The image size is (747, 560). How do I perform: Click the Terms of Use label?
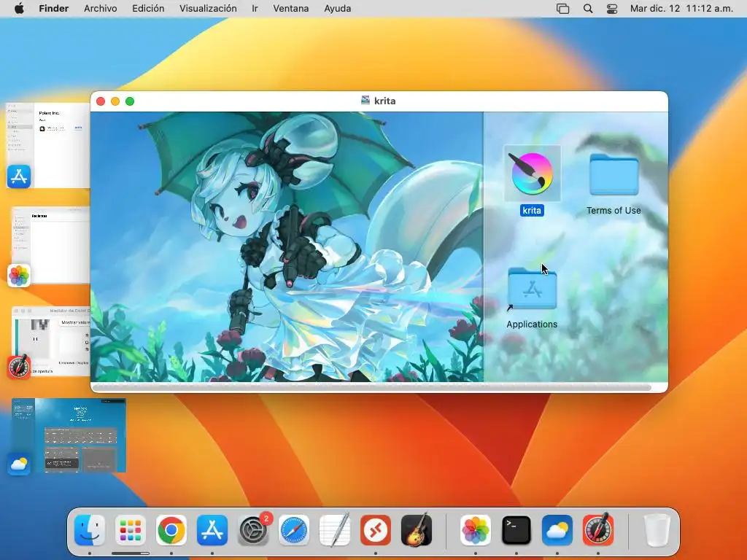[614, 211]
